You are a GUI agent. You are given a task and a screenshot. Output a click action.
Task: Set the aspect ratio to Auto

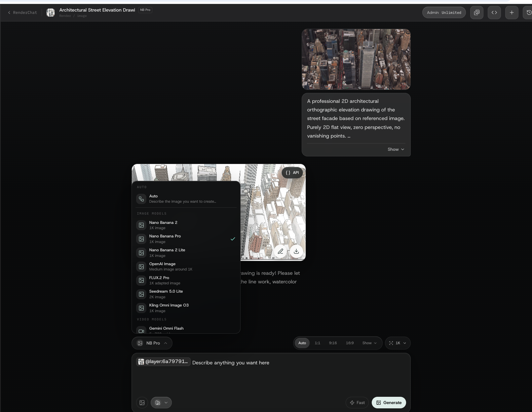pos(302,343)
